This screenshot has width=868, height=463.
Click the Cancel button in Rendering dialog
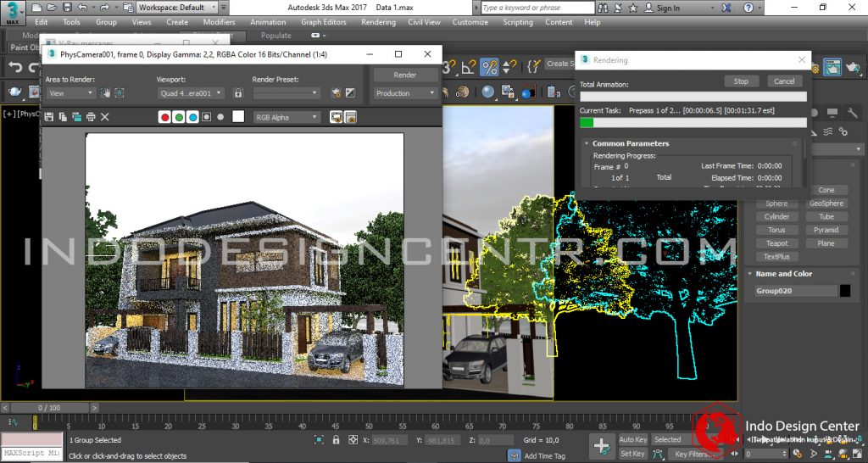tap(784, 81)
